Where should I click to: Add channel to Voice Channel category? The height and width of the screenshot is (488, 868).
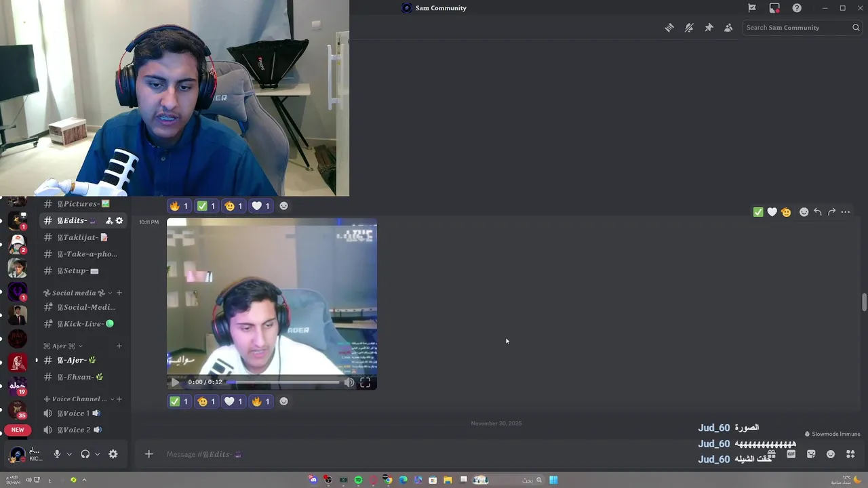[x=119, y=399]
